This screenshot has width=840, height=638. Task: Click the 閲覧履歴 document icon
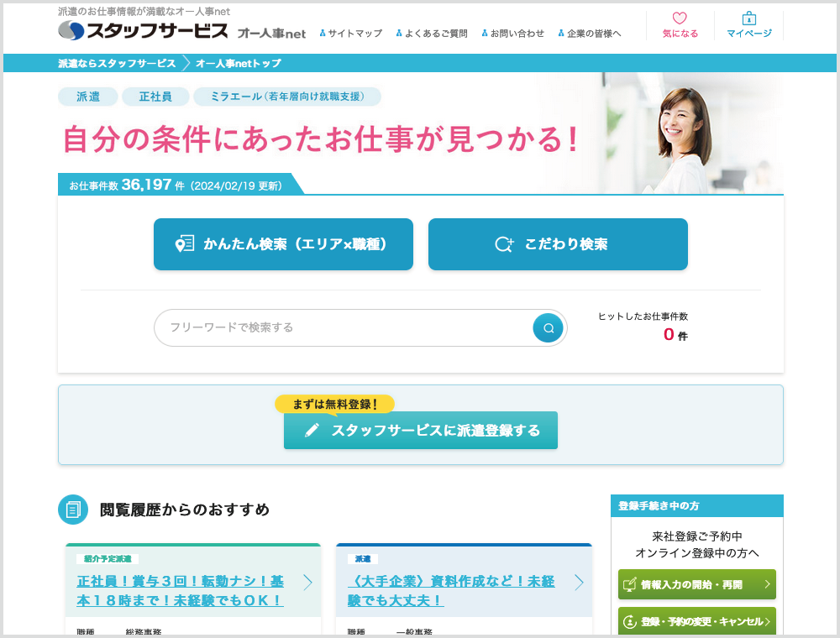click(73, 509)
